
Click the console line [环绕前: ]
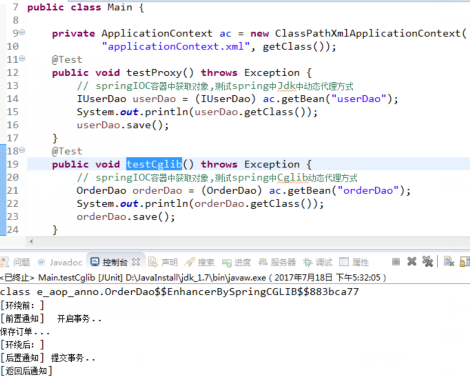click(x=22, y=305)
